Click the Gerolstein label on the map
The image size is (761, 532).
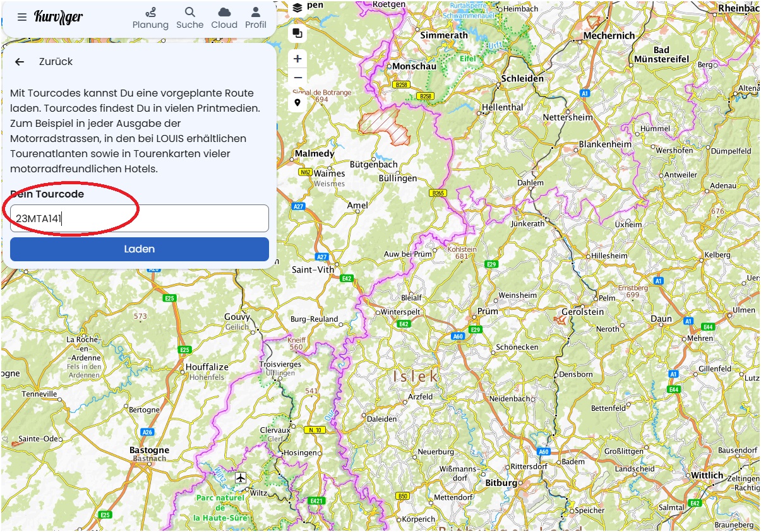click(x=582, y=312)
